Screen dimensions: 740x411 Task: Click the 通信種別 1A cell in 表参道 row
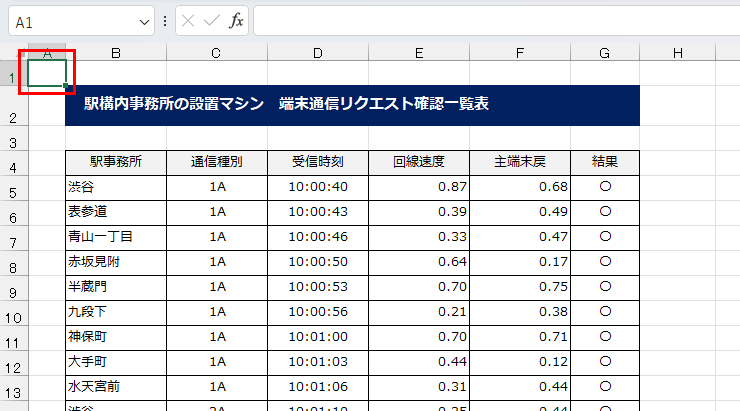tap(217, 212)
